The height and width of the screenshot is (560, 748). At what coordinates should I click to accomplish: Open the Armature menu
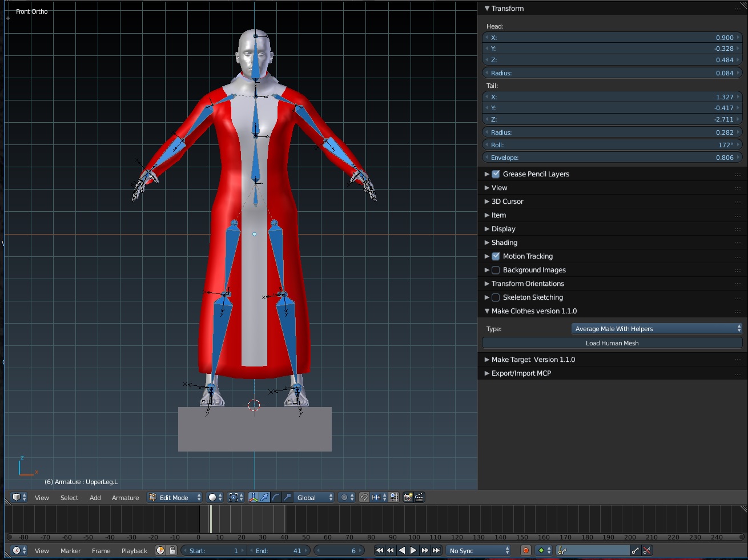click(x=125, y=498)
